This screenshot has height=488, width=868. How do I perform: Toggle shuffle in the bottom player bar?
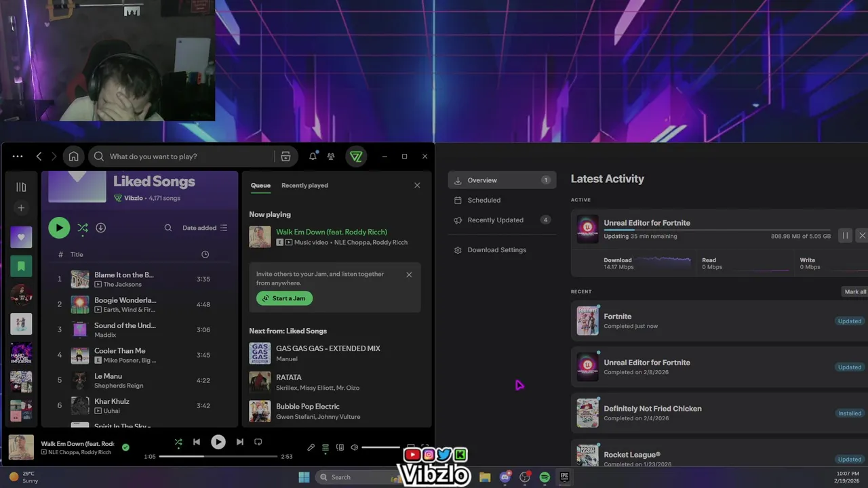178,442
